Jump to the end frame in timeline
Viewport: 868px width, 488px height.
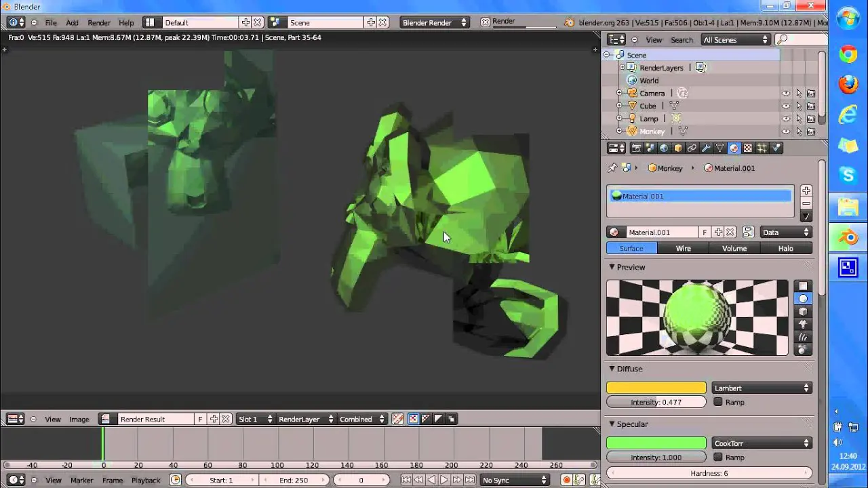(x=470, y=480)
